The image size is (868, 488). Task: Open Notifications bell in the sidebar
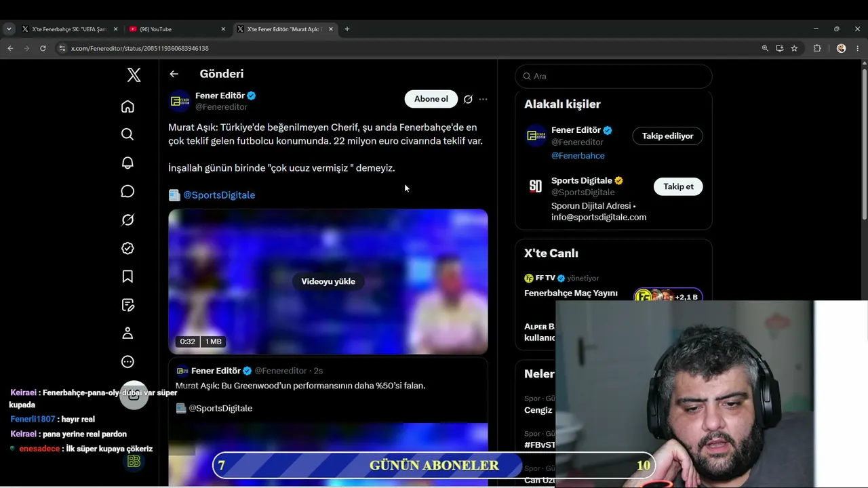pyautogui.click(x=127, y=163)
